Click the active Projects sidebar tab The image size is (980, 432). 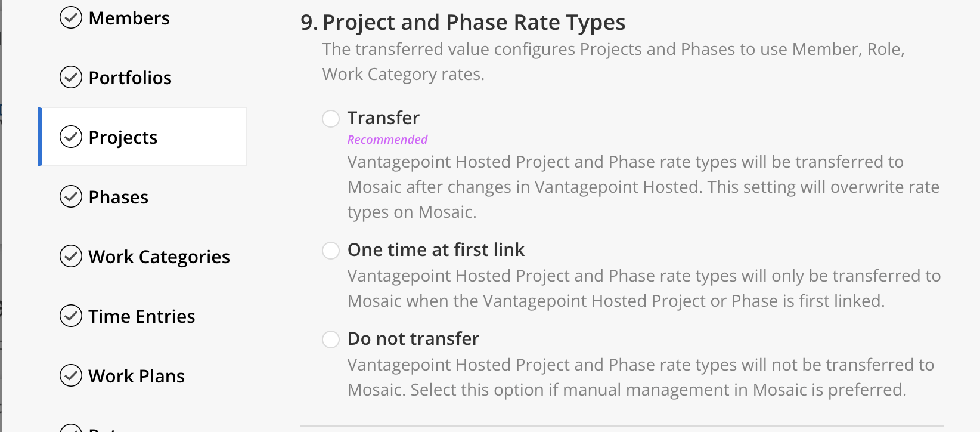click(x=142, y=137)
